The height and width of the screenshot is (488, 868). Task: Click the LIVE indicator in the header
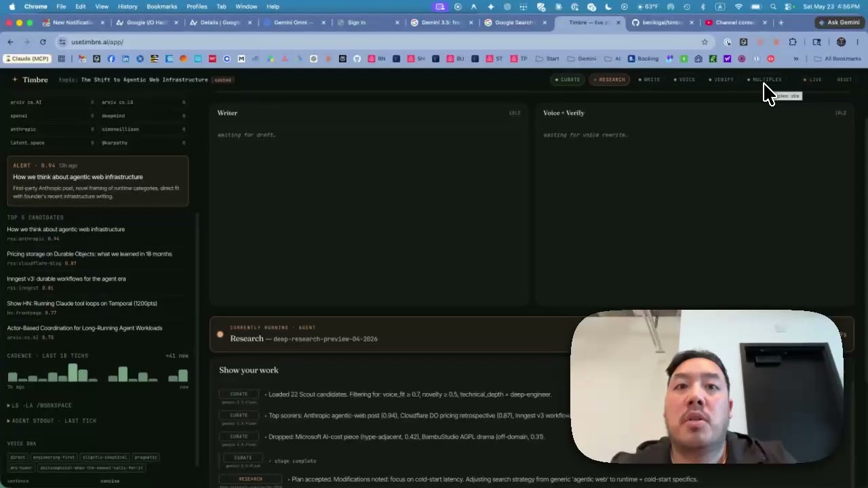coord(812,80)
